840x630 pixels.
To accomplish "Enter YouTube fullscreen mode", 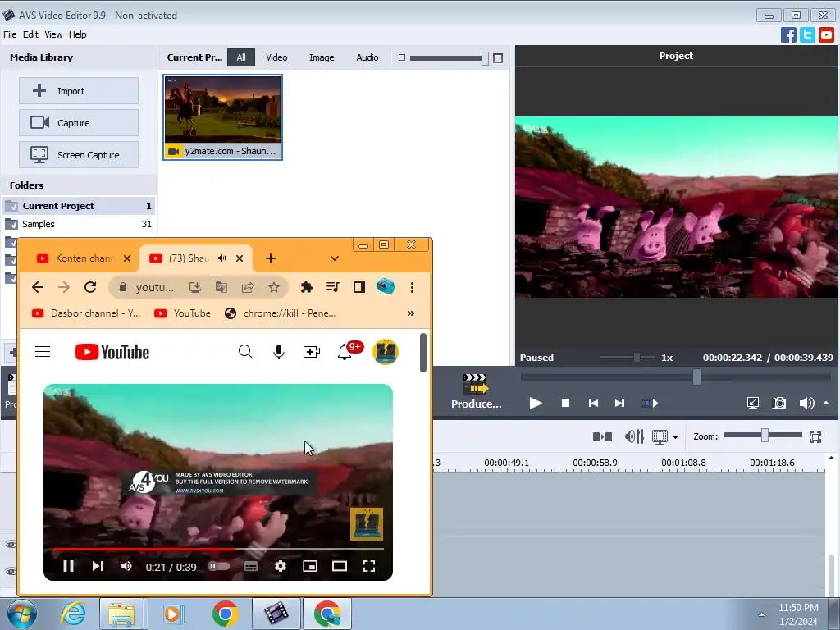I will click(369, 566).
